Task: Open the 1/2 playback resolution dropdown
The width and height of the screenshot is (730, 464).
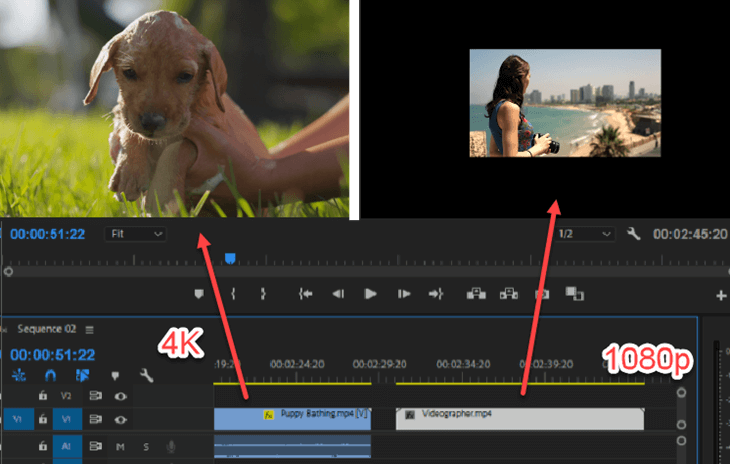Action: click(x=585, y=234)
